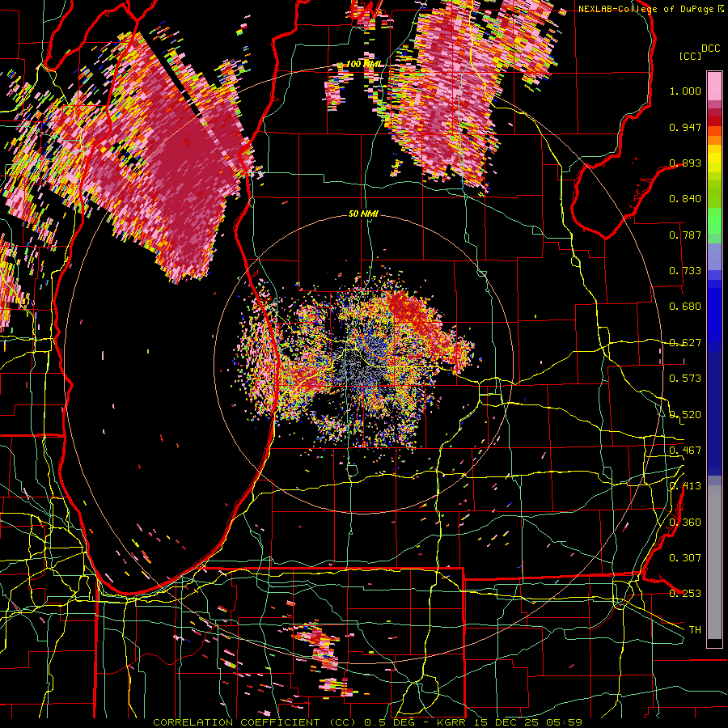The width and height of the screenshot is (728, 728).
Task: Click the 0.467 color scale value
Action: (685, 451)
